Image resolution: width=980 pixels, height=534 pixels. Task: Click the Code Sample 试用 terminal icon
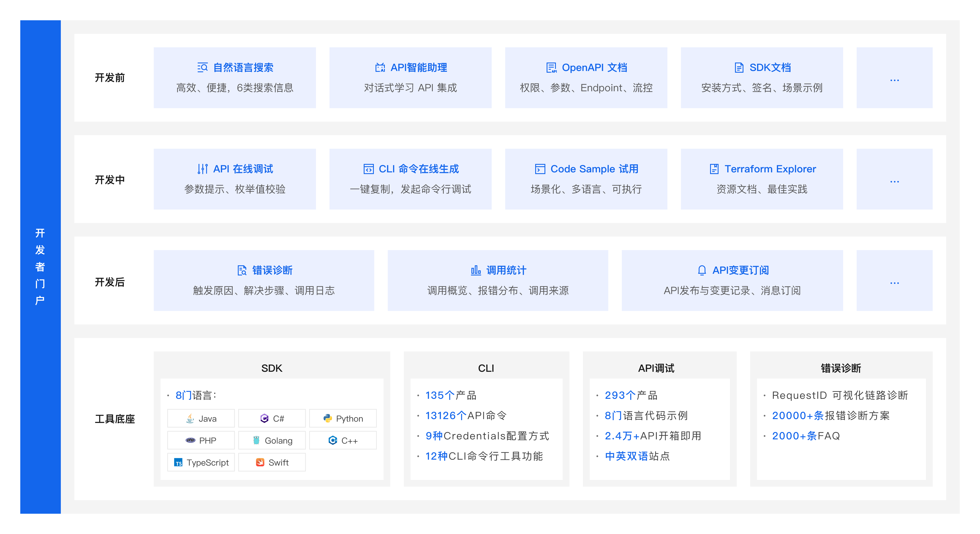point(540,169)
